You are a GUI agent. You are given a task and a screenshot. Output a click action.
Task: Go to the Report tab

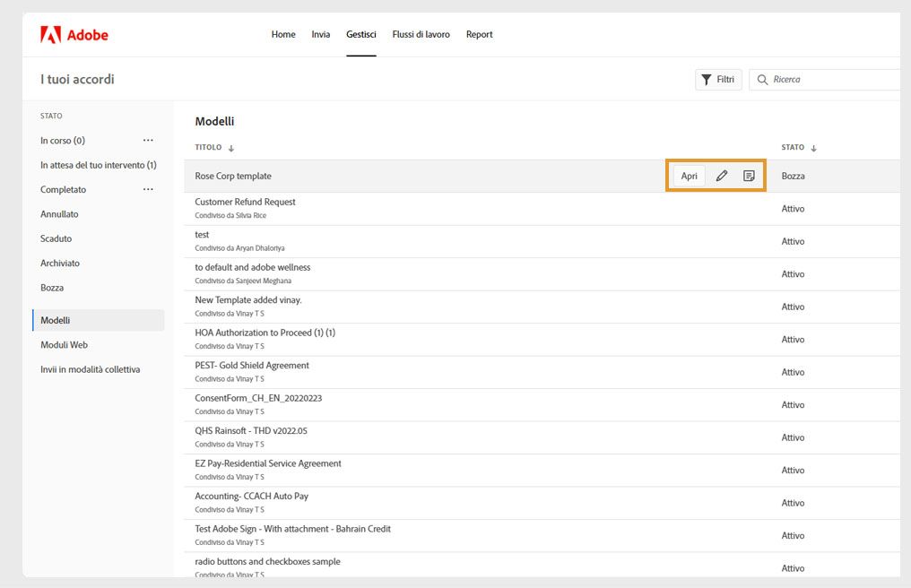point(479,34)
